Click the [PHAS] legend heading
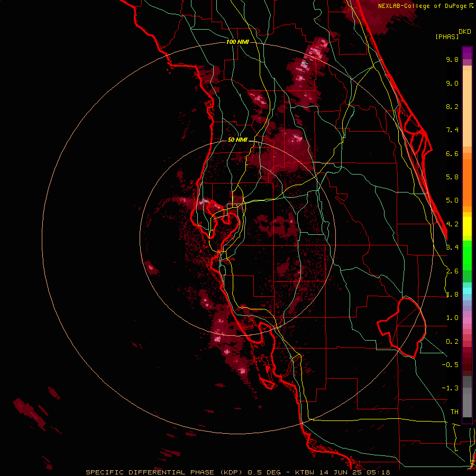476x476 pixels. [447, 36]
